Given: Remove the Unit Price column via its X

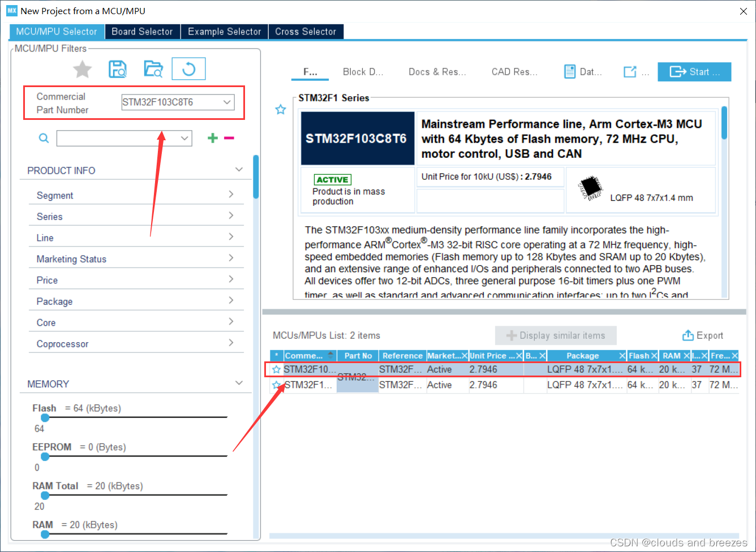Looking at the screenshot, I should pyautogui.click(x=519, y=356).
